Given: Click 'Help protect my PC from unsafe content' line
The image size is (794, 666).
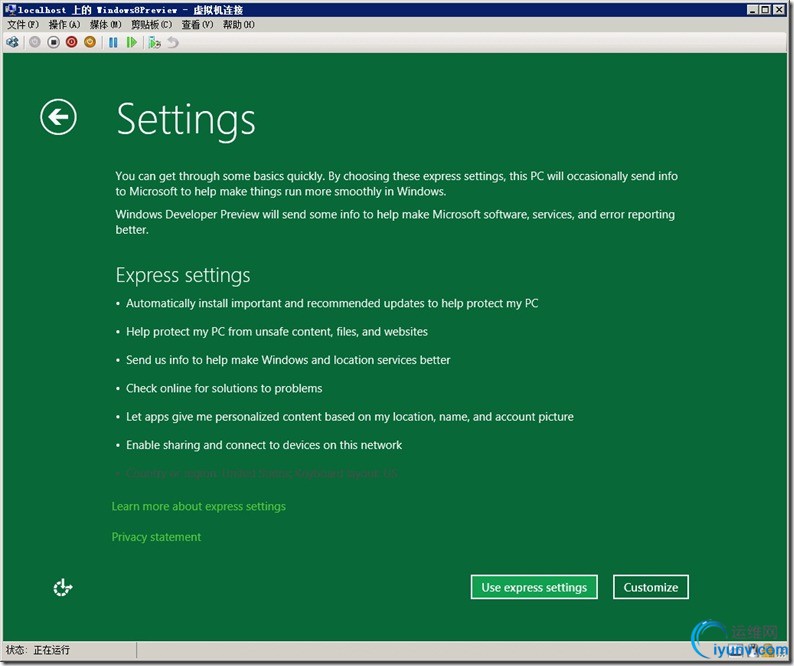Looking at the screenshot, I should tap(276, 332).
